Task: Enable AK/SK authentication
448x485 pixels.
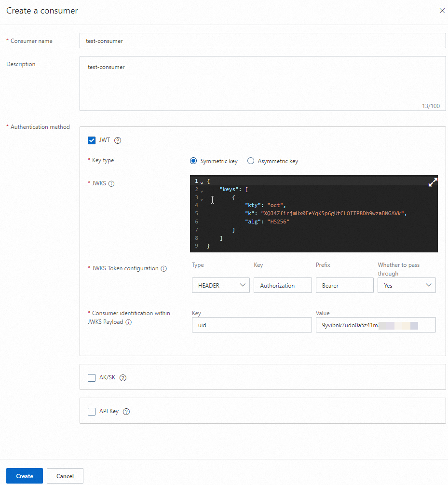Action: (x=92, y=378)
